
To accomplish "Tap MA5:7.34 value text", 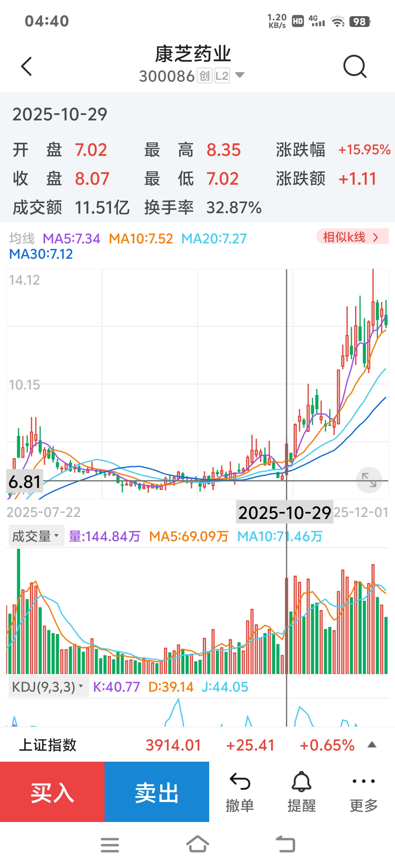I will pos(71,239).
